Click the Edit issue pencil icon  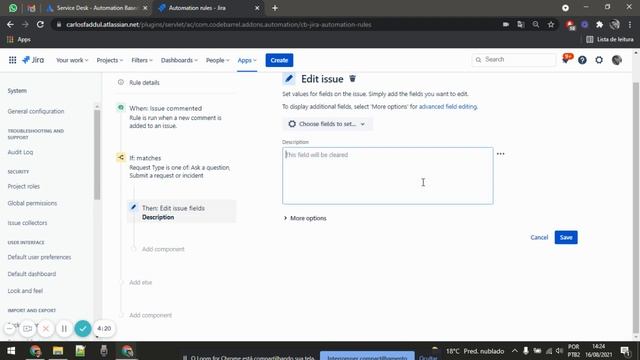pyautogui.click(x=289, y=78)
